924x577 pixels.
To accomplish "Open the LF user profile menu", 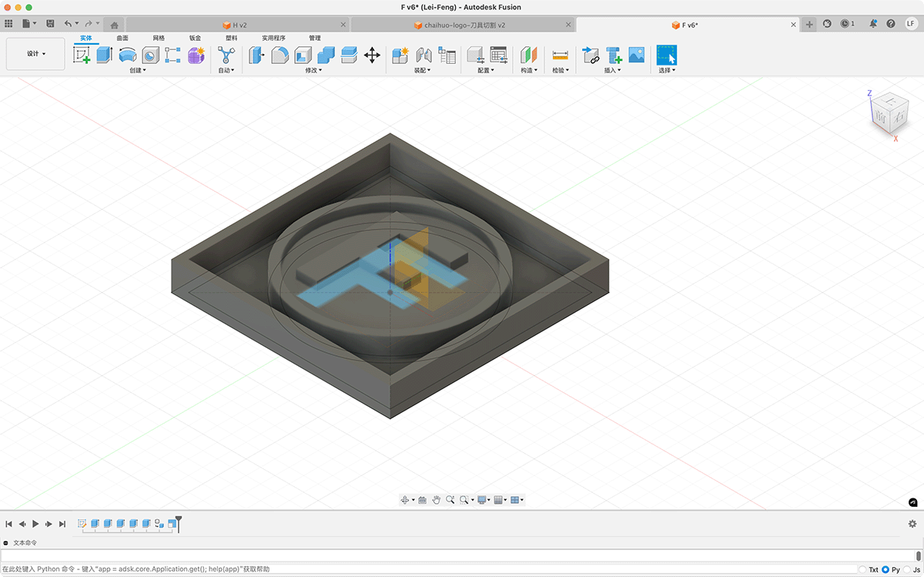I will (x=910, y=24).
